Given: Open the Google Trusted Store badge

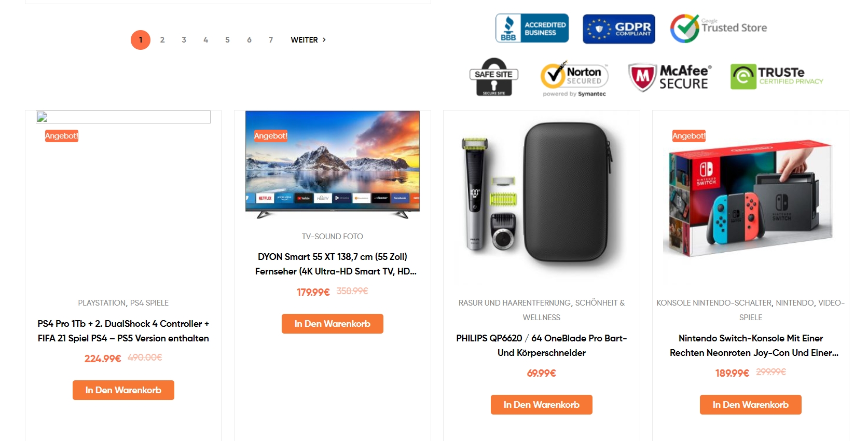Looking at the screenshot, I should click(x=719, y=28).
